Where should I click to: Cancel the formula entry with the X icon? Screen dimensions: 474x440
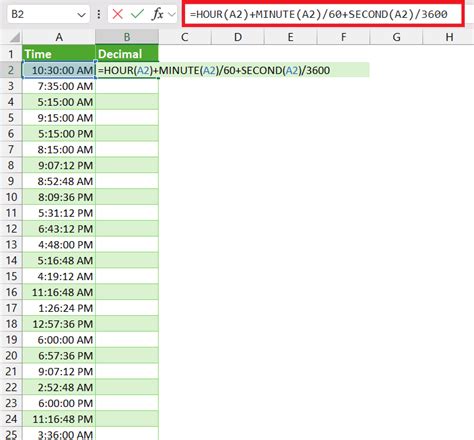117,14
